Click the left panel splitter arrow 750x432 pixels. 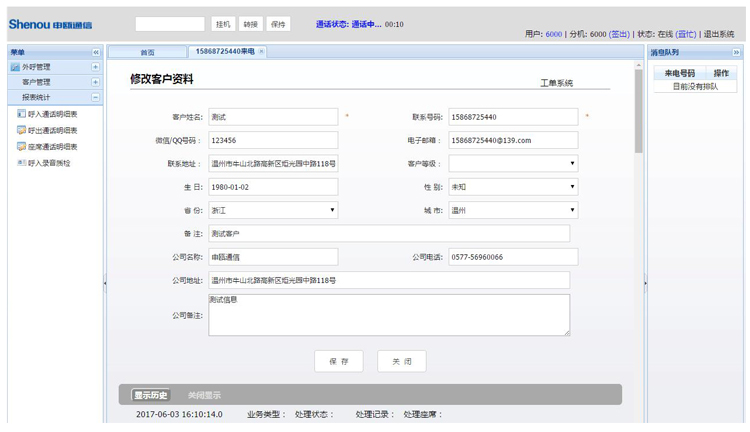pyautogui.click(x=105, y=283)
